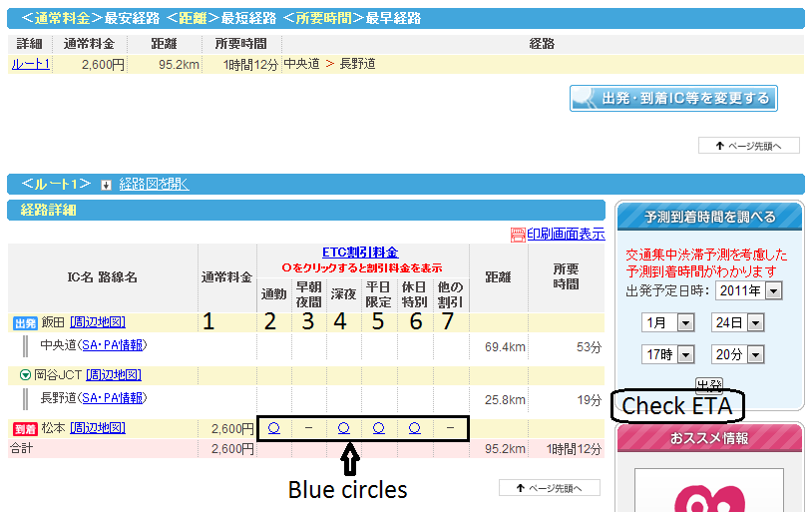The width and height of the screenshot is (812, 512).
Task: Select the 1時間12分 total in 合計 row
Action: point(575,449)
